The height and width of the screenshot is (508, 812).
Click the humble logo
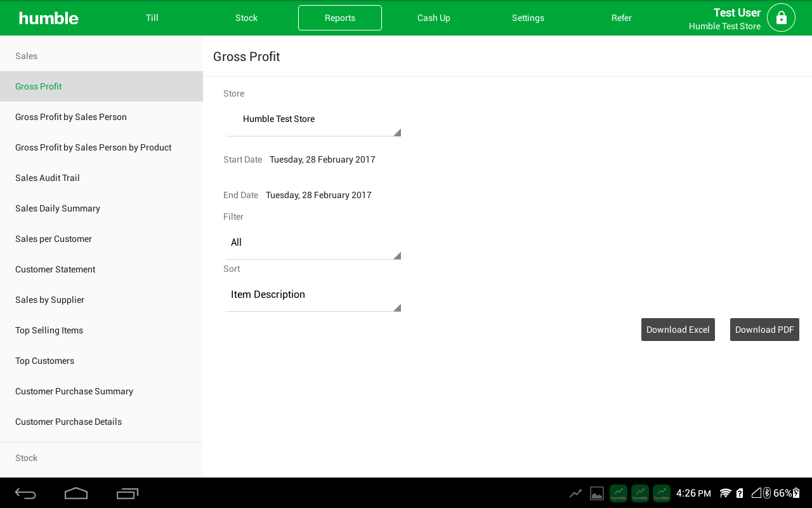(x=49, y=18)
